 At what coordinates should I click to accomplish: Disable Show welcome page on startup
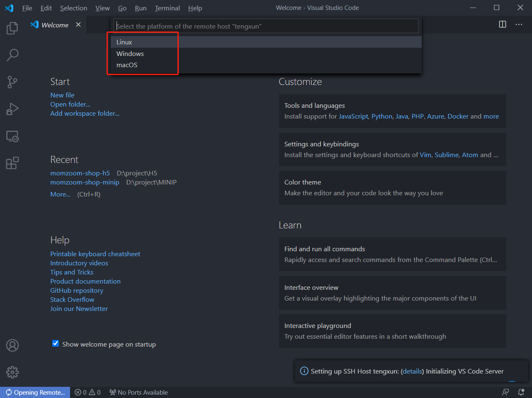click(56, 344)
